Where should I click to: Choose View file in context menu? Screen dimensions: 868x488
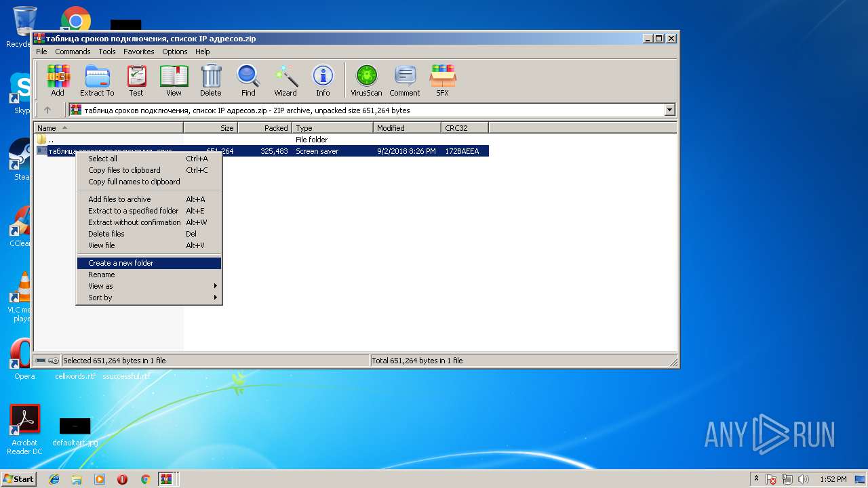point(149,245)
